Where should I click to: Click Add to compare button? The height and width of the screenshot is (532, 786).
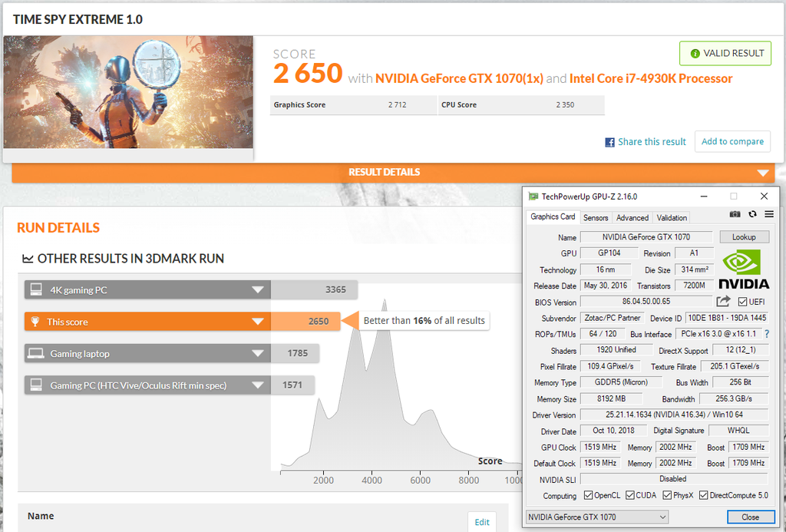(732, 142)
